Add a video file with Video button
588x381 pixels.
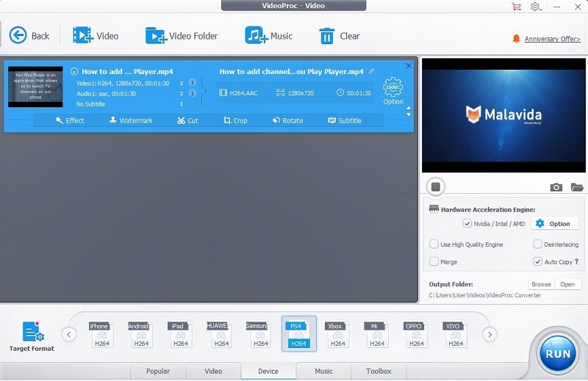(96, 35)
